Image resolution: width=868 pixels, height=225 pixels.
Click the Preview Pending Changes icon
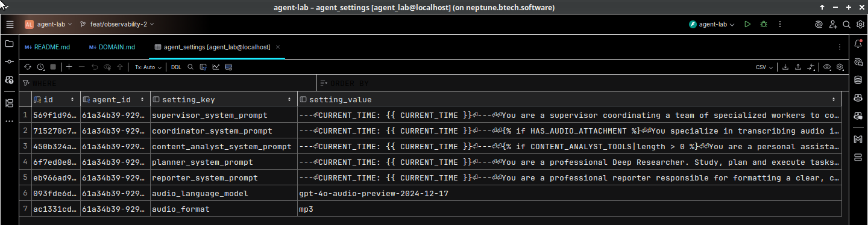[x=107, y=67]
